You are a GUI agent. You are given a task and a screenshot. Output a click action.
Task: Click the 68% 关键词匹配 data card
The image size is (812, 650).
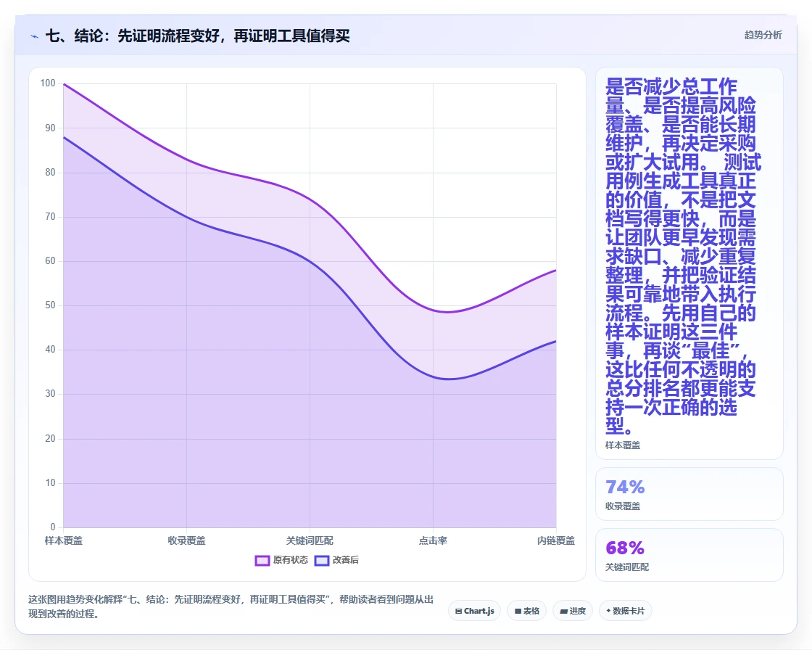point(689,555)
